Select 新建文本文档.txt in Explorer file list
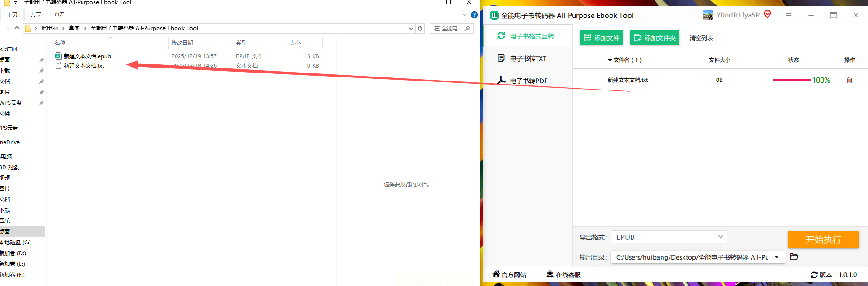The image size is (868, 286). (x=84, y=65)
